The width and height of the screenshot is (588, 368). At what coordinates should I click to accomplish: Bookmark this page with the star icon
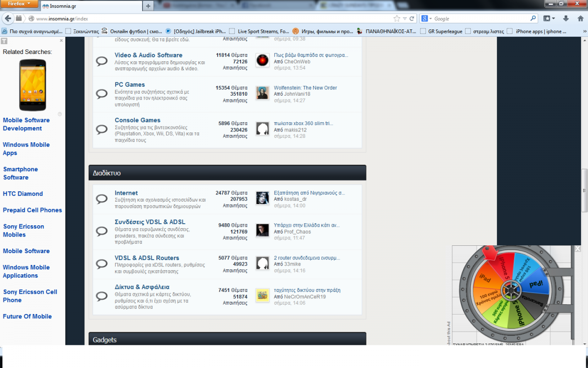(x=396, y=19)
